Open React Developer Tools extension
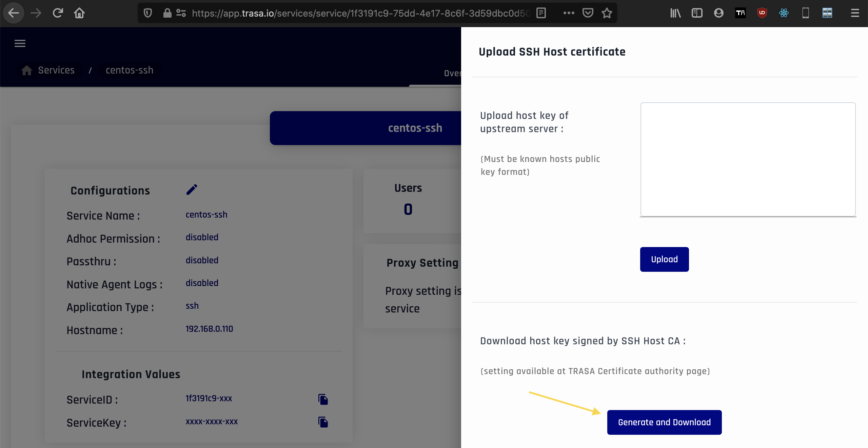This screenshot has width=868, height=448. 784,13
